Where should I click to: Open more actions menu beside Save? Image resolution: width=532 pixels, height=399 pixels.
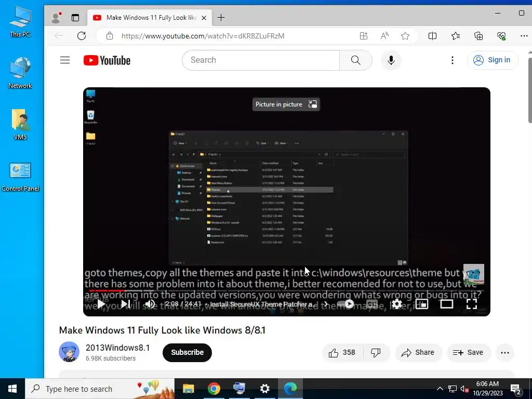pos(505,353)
